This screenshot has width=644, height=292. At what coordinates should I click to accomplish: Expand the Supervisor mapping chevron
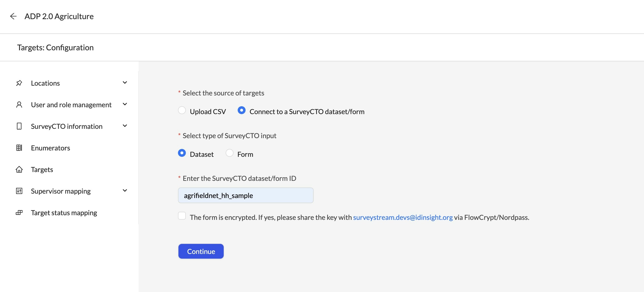click(x=125, y=191)
